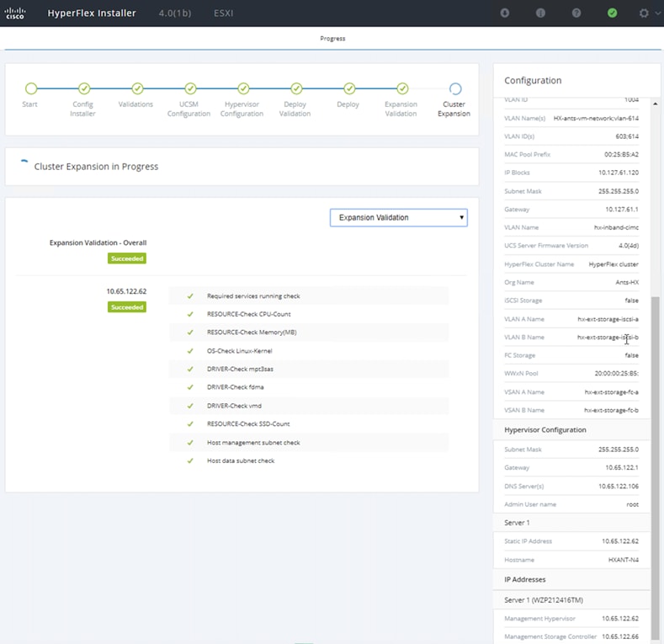Click the VLAN Name value hx-inband-cimc
The image size is (664, 644).
click(x=616, y=227)
